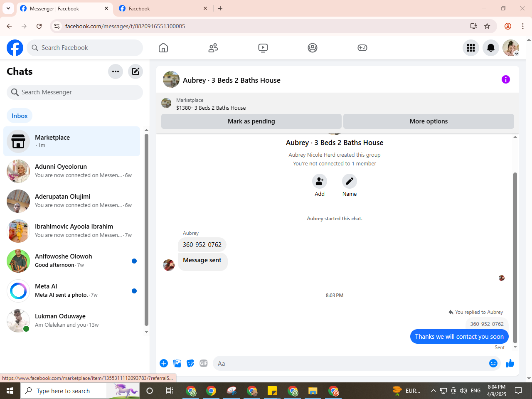Select the Inbox tab

(20, 116)
